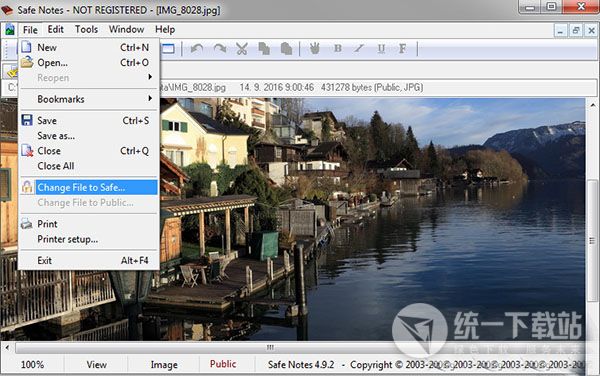600x376 pixels.
Task: Open Printer setup... menu entry
Action: click(89, 239)
